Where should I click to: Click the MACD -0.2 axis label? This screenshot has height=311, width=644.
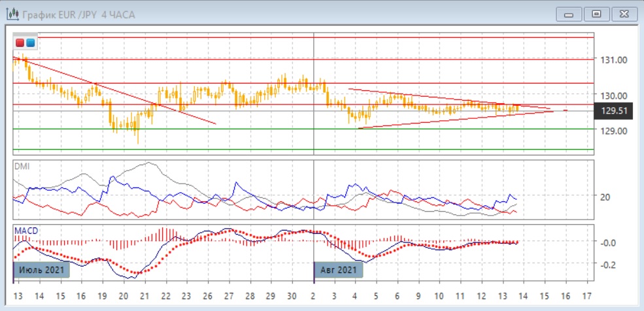(609, 265)
